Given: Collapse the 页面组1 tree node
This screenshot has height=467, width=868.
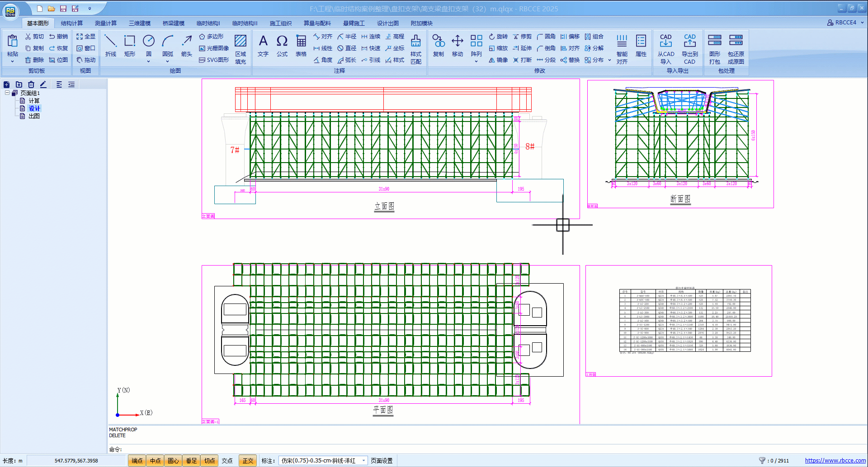Looking at the screenshot, I should click(x=7, y=93).
